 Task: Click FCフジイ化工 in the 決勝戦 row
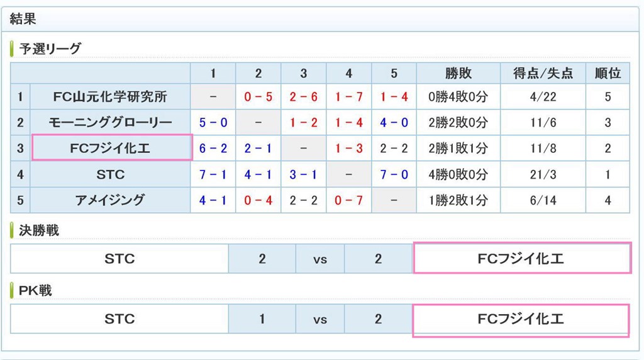tap(522, 258)
